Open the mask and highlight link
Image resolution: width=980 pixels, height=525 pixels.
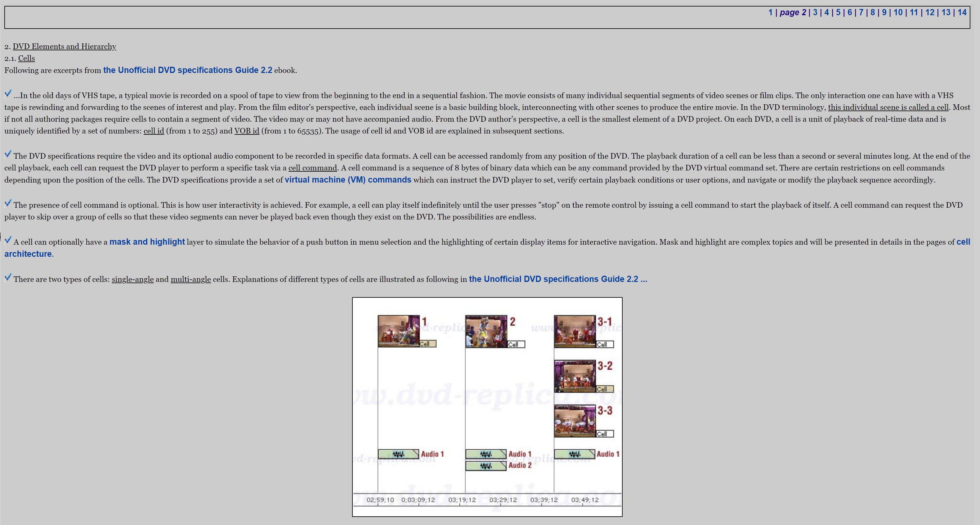147,242
